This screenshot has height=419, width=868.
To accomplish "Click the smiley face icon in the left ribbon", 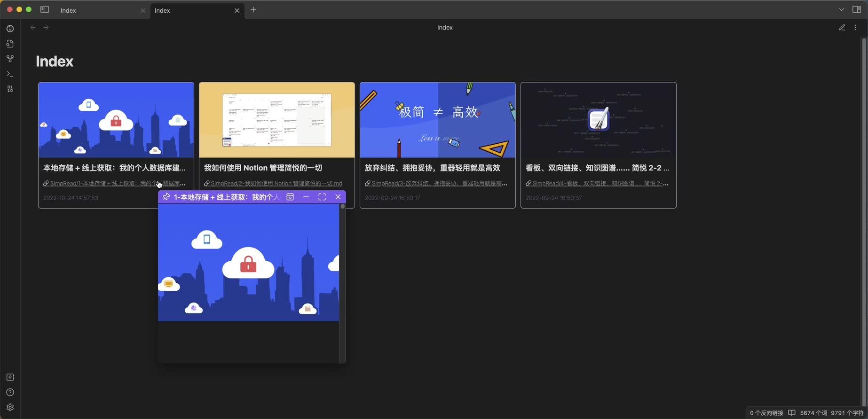I will pos(10,29).
